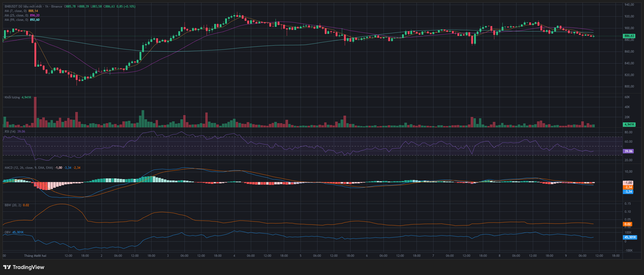This screenshot has width=644, height=275.
Task: Click the 940,00 price axis label
Action: point(628,5)
